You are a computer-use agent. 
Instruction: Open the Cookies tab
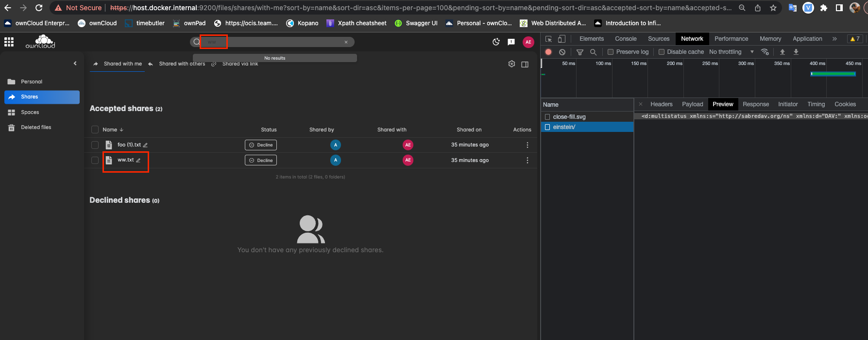click(x=845, y=104)
